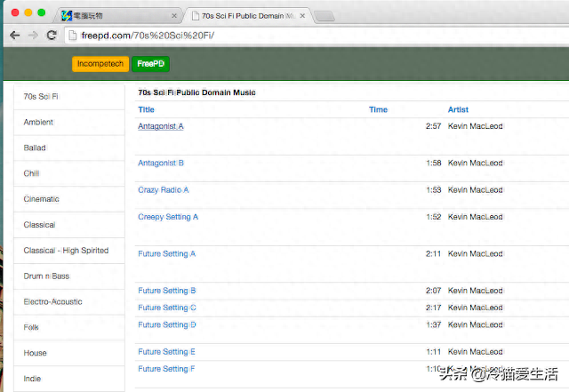Click the browser back arrow
Viewport: 569px width, 392px height.
tap(14, 35)
